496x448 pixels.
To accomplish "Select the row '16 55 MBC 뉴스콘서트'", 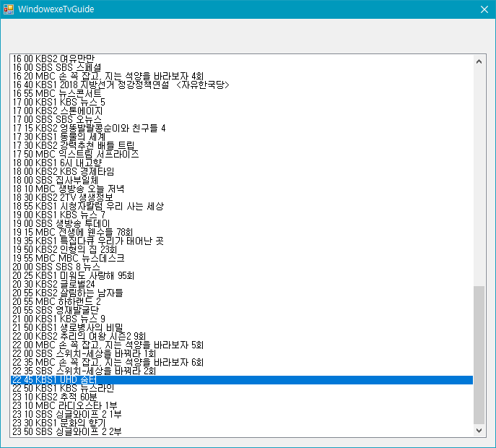I will (242, 93).
